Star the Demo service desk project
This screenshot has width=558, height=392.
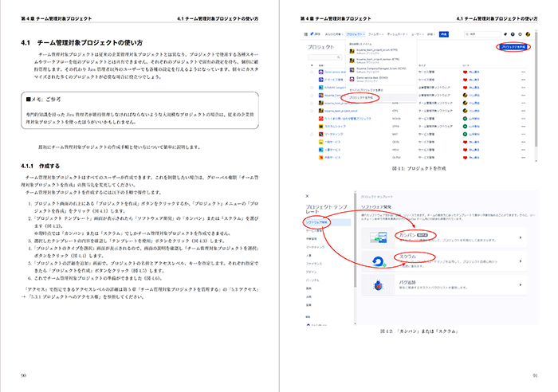pyautogui.click(x=312, y=72)
